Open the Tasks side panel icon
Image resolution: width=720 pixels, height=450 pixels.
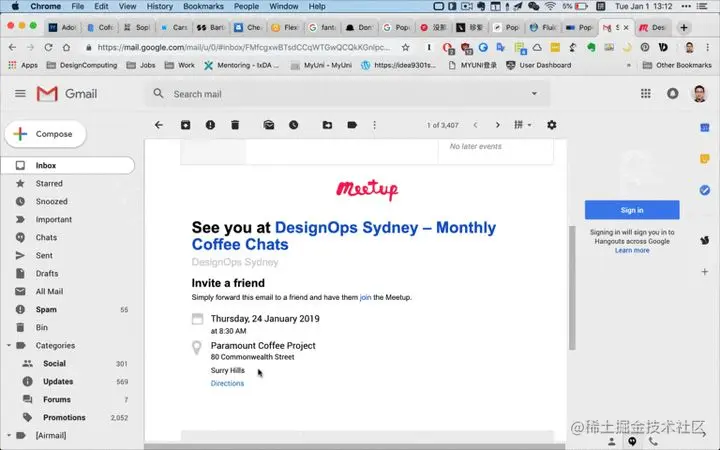705,190
